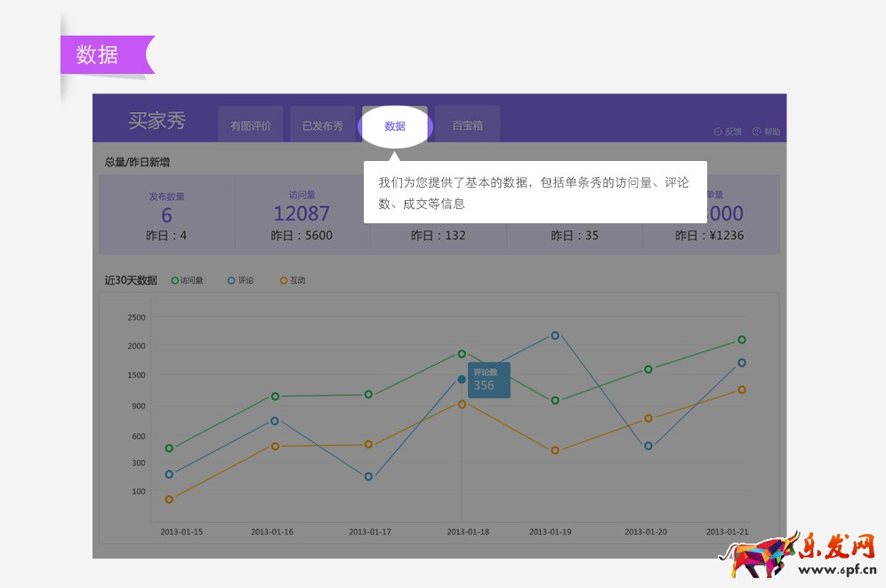The width and height of the screenshot is (886, 588).
Task: Toggle the 互动 series in legend
Action: 293,280
